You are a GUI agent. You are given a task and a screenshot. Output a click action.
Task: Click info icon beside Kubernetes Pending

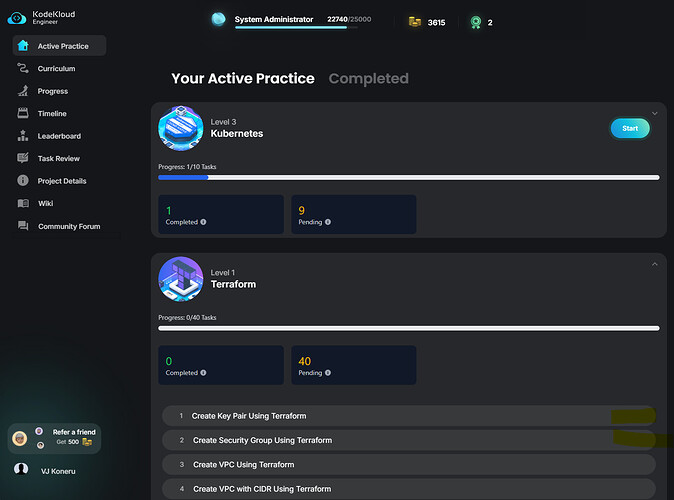point(328,222)
